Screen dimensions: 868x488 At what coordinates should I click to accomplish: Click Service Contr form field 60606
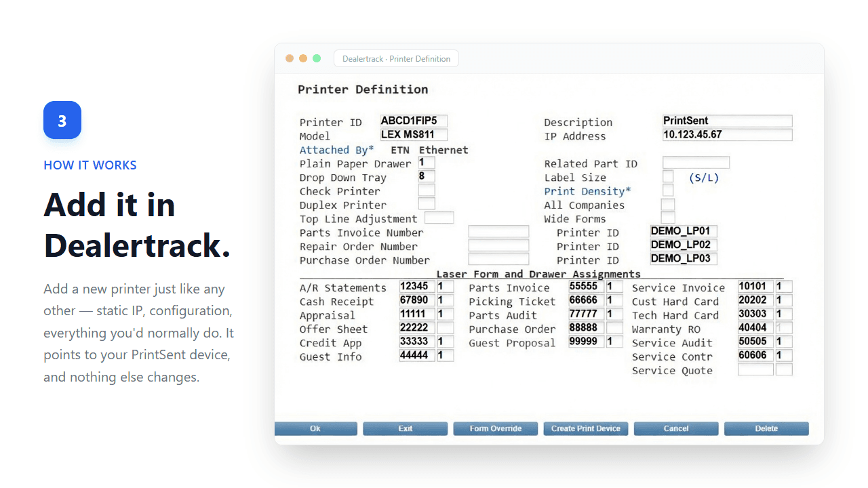tap(755, 355)
